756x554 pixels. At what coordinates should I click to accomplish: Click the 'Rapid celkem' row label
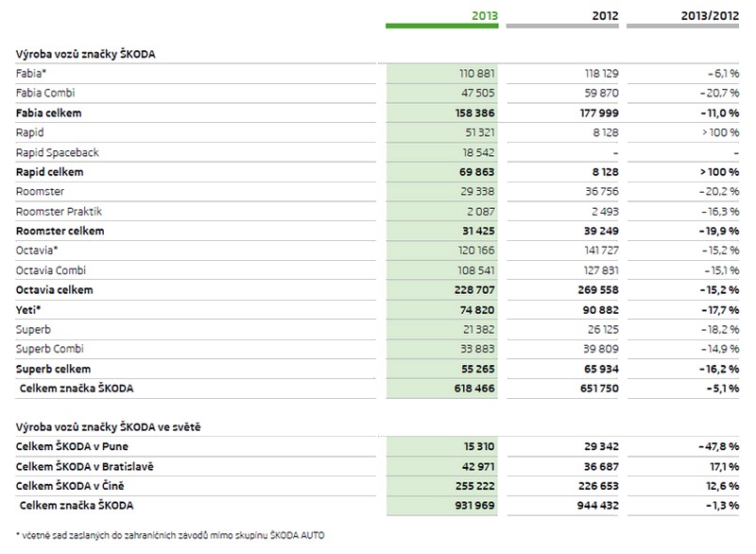coord(49,172)
